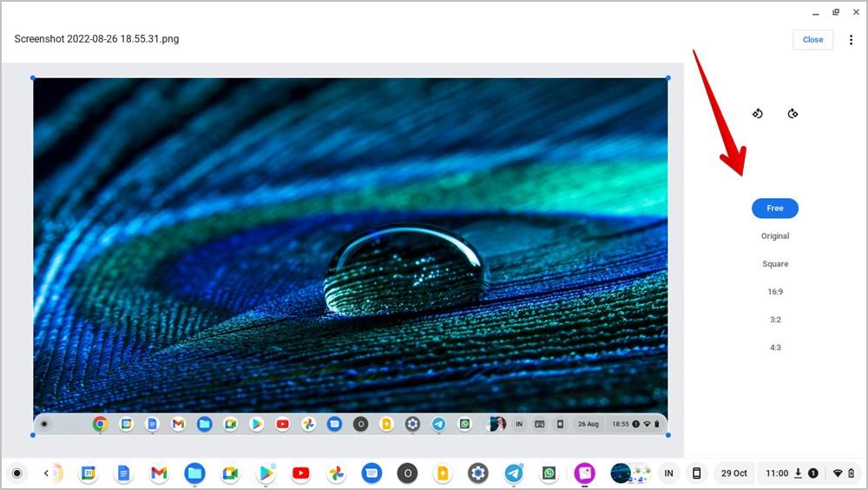Click the bottom-left crop handle
The image size is (868, 490).
click(x=33, y=435)
